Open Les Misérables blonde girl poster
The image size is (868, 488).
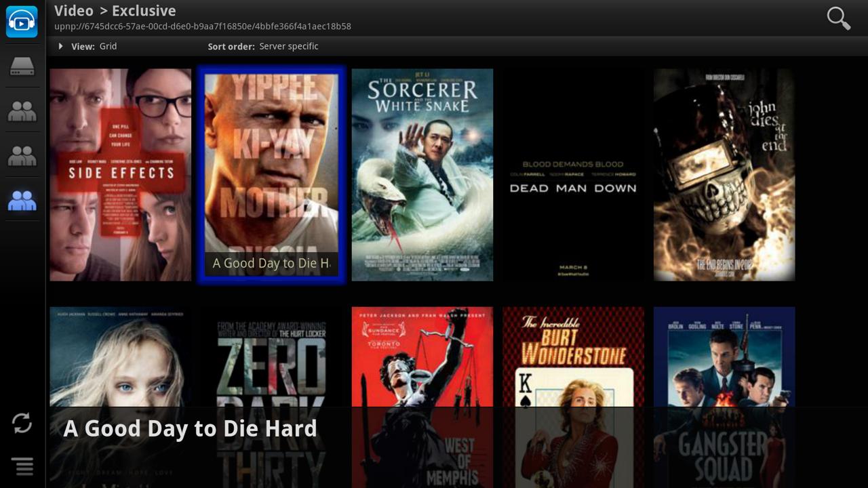pyautogui.click(x=121, y=397)
